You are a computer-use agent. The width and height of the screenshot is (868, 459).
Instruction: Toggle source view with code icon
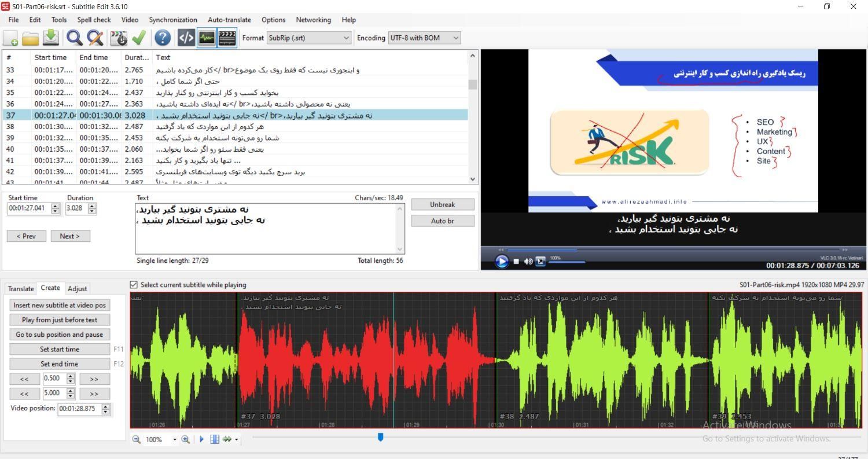point(186,38)
